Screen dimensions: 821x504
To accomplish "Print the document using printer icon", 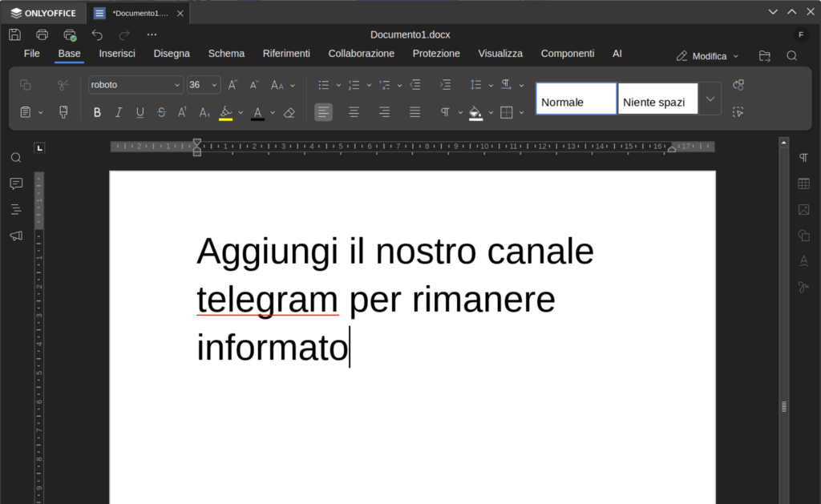I will [42, 34].
